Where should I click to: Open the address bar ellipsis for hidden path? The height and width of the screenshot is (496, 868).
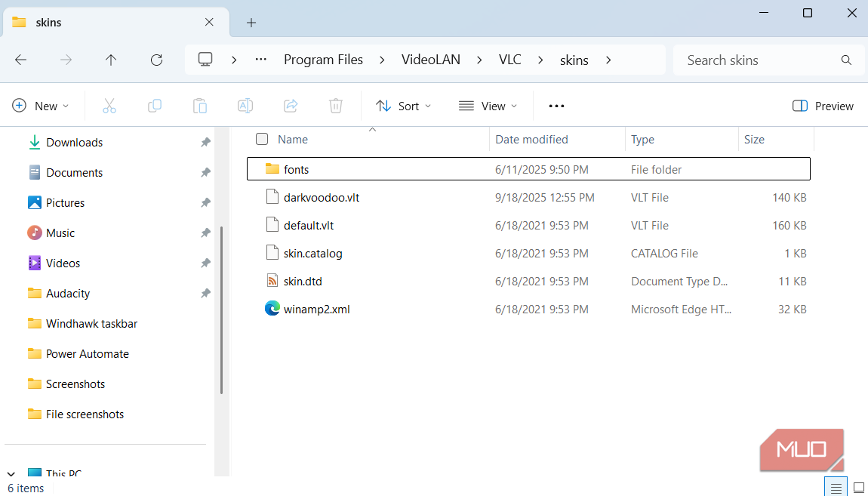pos(260,60)
